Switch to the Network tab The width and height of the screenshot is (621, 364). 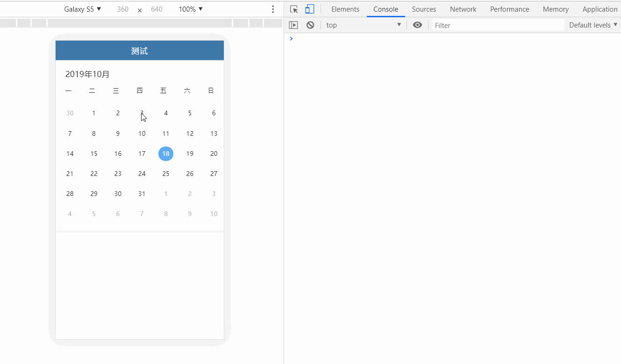pyautogui.click(x=463, y=9)
